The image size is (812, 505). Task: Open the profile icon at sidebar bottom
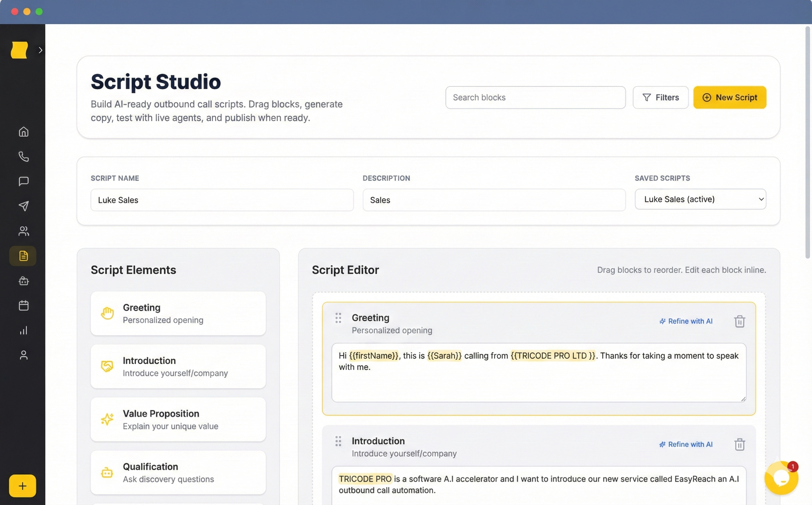click(23, 355)
